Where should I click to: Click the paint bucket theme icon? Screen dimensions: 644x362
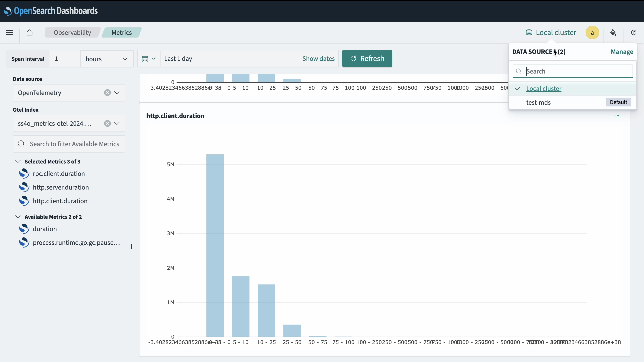click(x=613, y=32)
